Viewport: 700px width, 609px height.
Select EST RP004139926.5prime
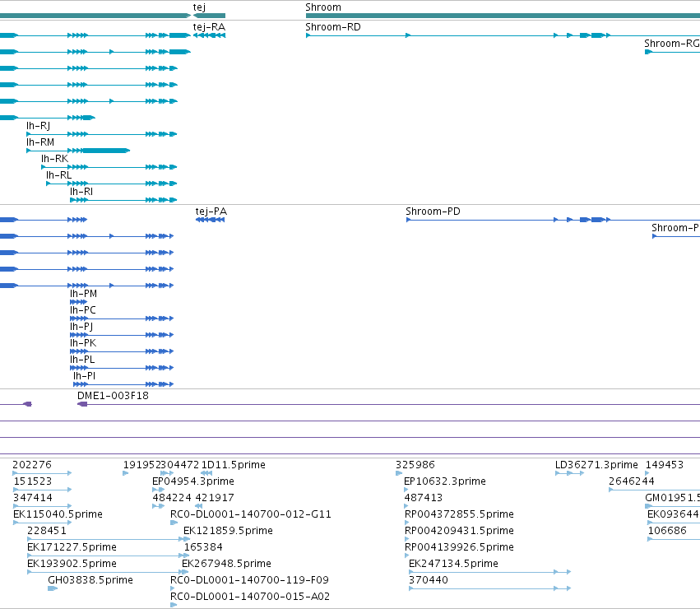pos(459,547)
